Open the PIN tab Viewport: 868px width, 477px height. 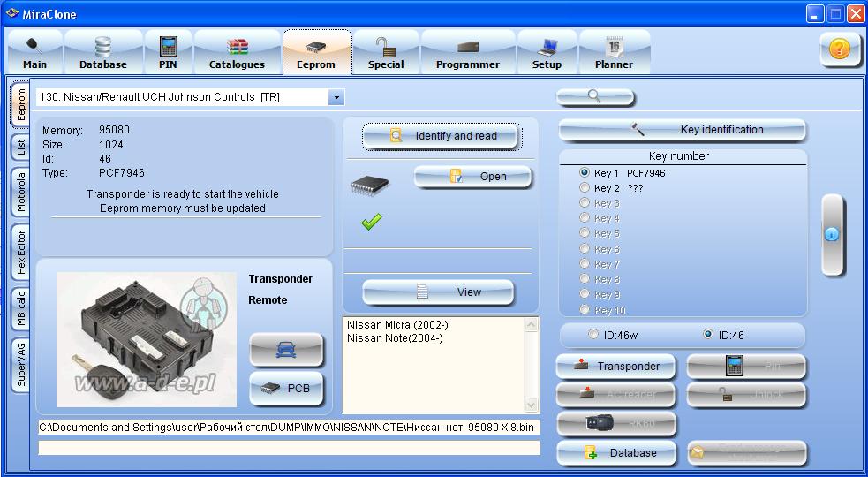point(168,53)
